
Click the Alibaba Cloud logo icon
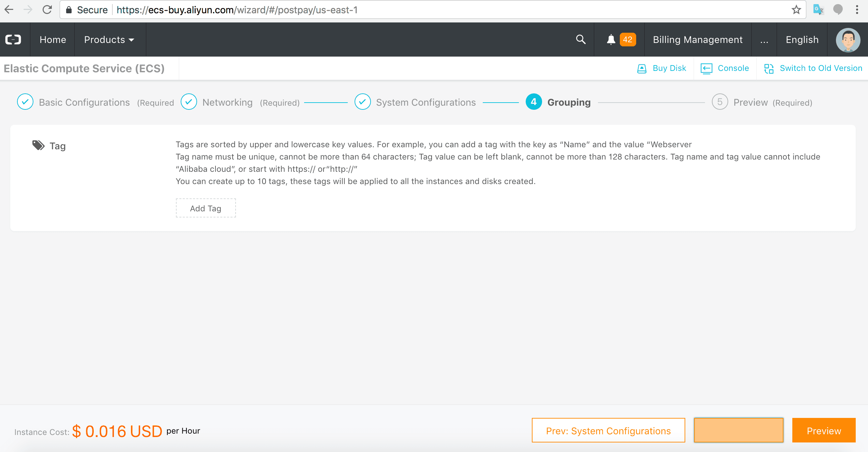(x=13, y=40)
